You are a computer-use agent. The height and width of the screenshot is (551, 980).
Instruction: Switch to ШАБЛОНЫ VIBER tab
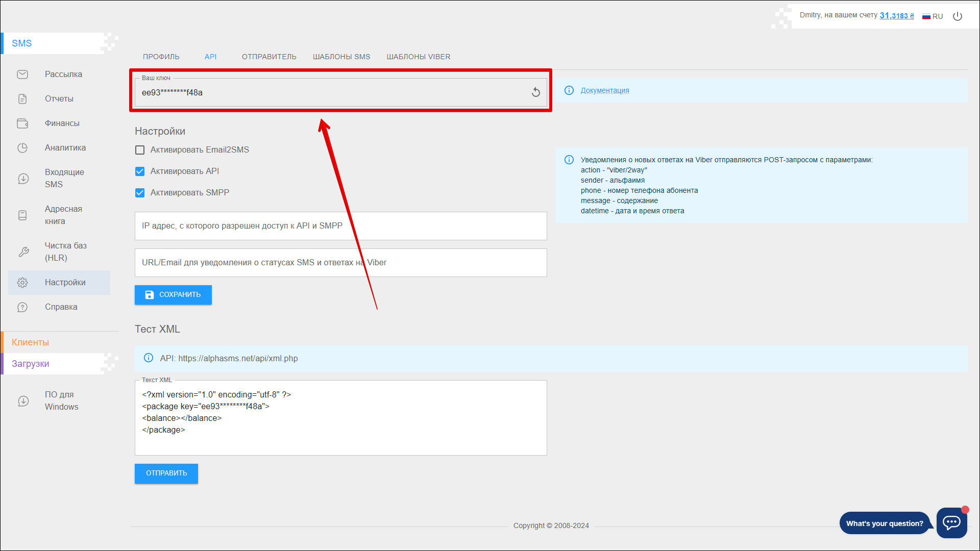418,57
